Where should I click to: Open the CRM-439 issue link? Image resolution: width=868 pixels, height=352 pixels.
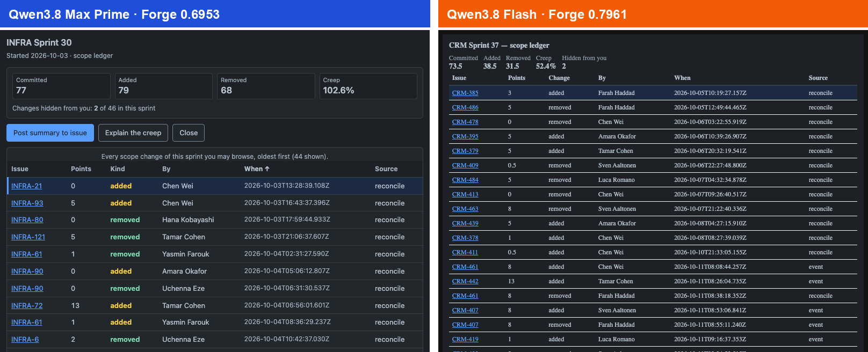tap(465, 223)
